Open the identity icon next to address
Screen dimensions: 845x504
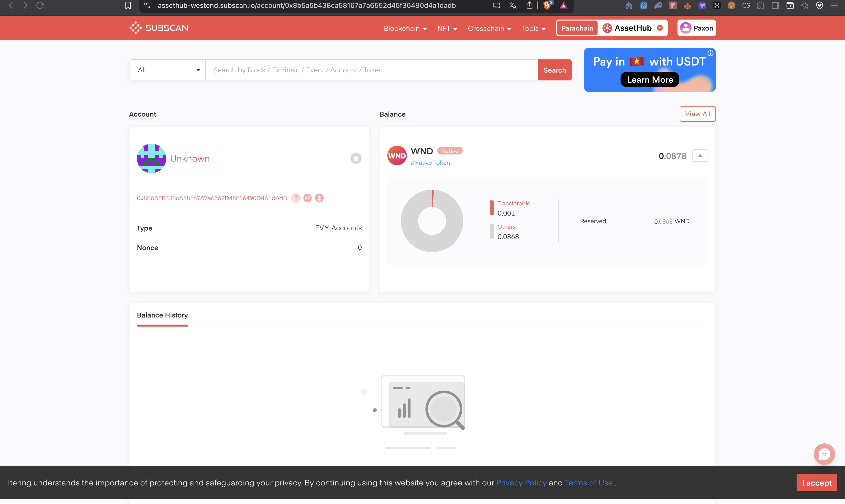pyautogui.click(x=319, y=198)
